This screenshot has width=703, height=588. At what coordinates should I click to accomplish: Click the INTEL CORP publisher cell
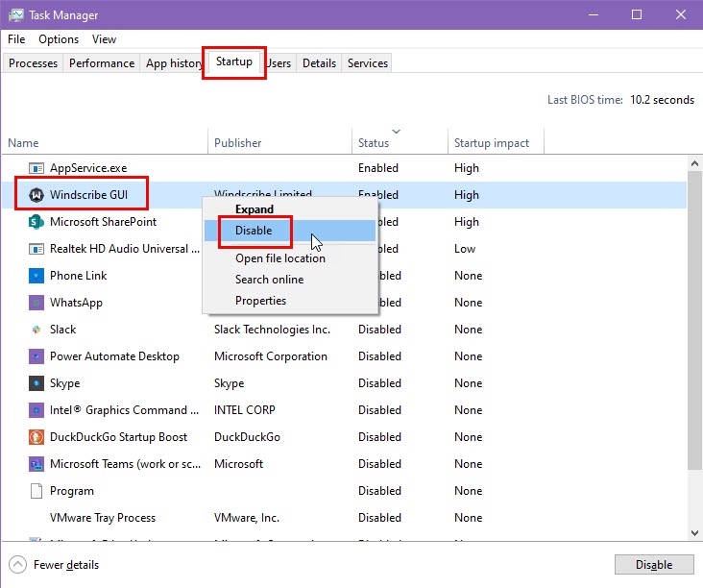coord(245,410)
